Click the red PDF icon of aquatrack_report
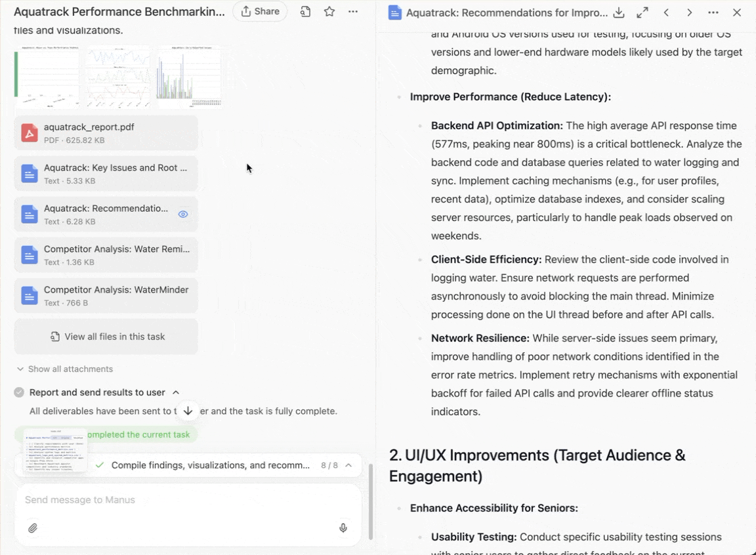 (x=30, y=133)
